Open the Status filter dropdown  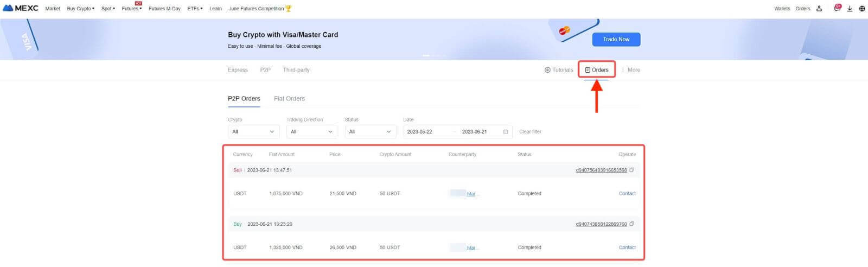pos(370,132)
